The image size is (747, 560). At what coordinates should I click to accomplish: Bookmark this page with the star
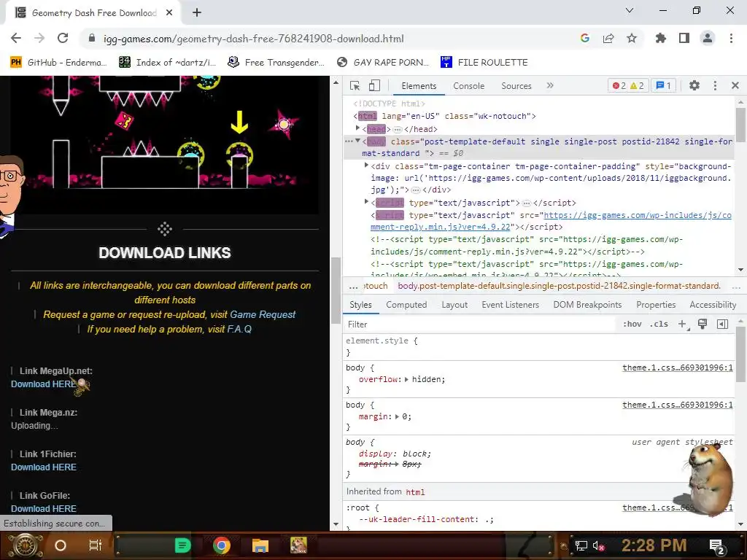coord(631,38)
